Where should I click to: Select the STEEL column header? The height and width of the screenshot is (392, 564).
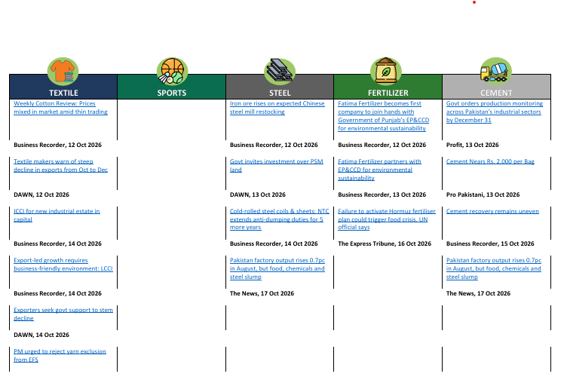tap(280, 87)
